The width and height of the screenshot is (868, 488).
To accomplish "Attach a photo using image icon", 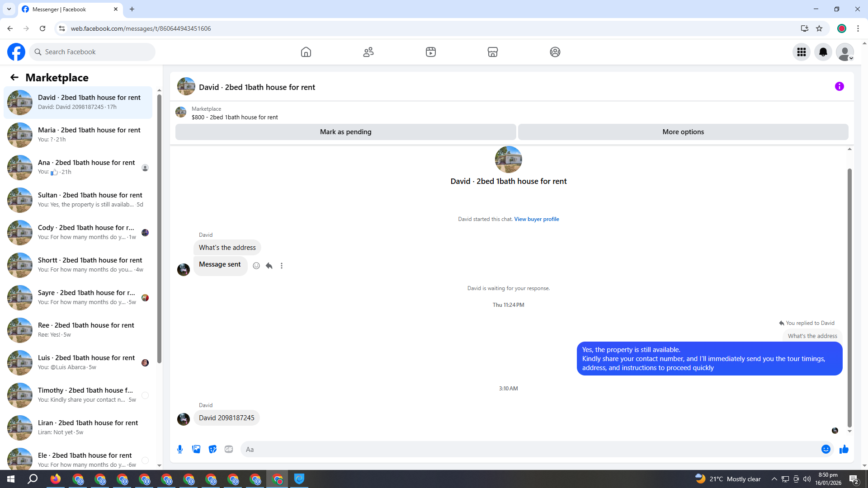I will [x=196, y=449].
